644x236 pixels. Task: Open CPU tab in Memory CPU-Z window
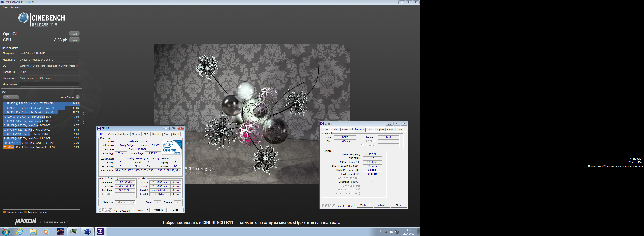(x=325, y=130)
